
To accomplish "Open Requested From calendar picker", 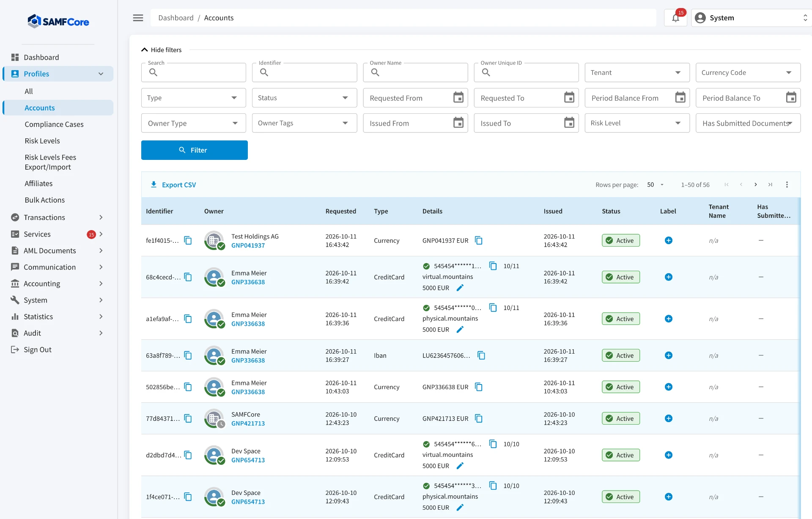I will (458, 98).
